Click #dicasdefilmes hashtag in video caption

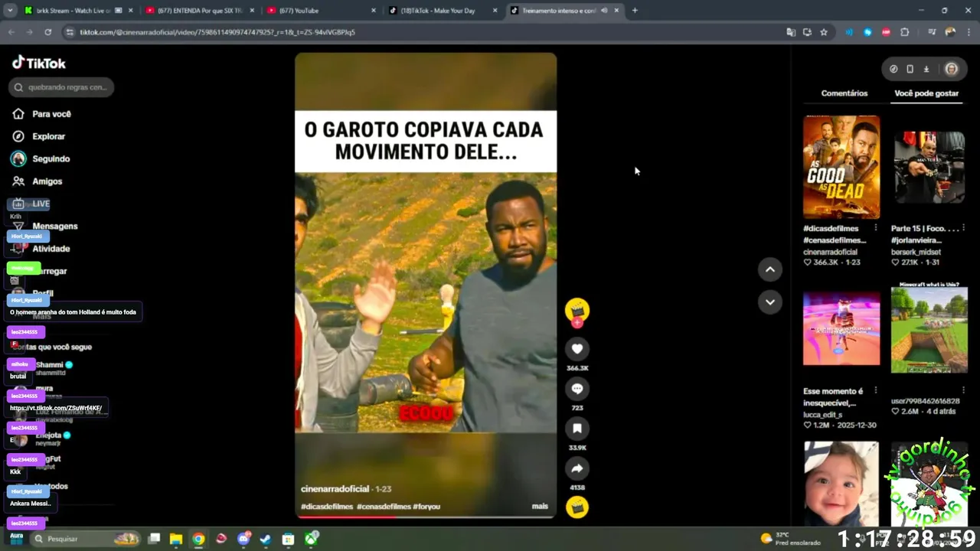(327, 507)
